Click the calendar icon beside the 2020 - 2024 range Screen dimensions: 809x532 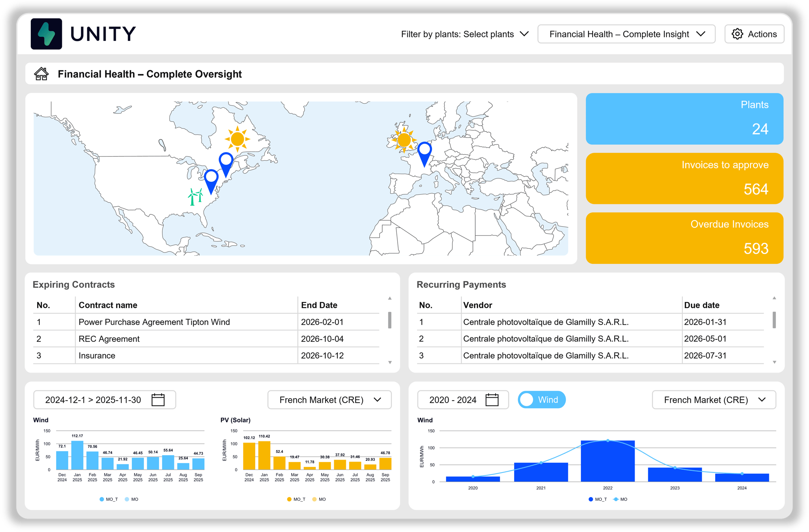492,399
